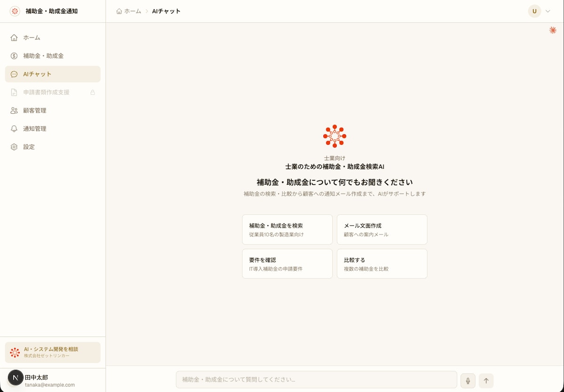Click the document icon for 申請書類作成支援
This screenshot has height=392, width=564.
click(x=14, y=92)
